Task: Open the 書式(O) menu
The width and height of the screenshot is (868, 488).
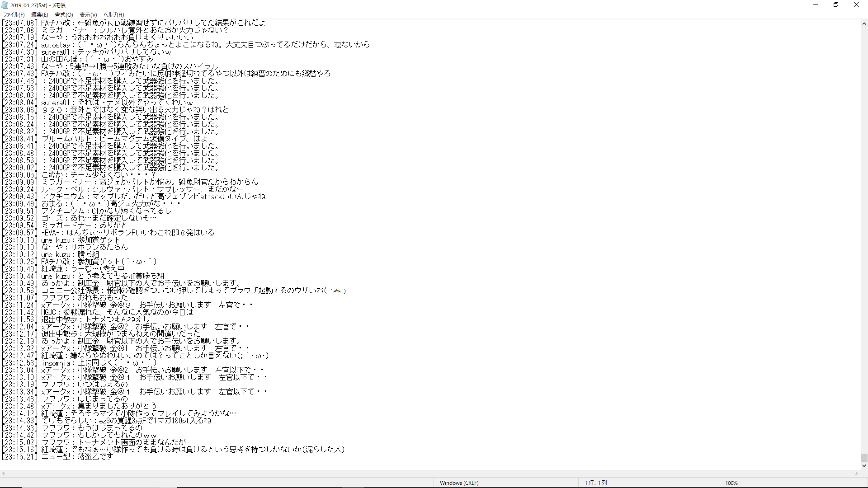Action: [64, 15]
